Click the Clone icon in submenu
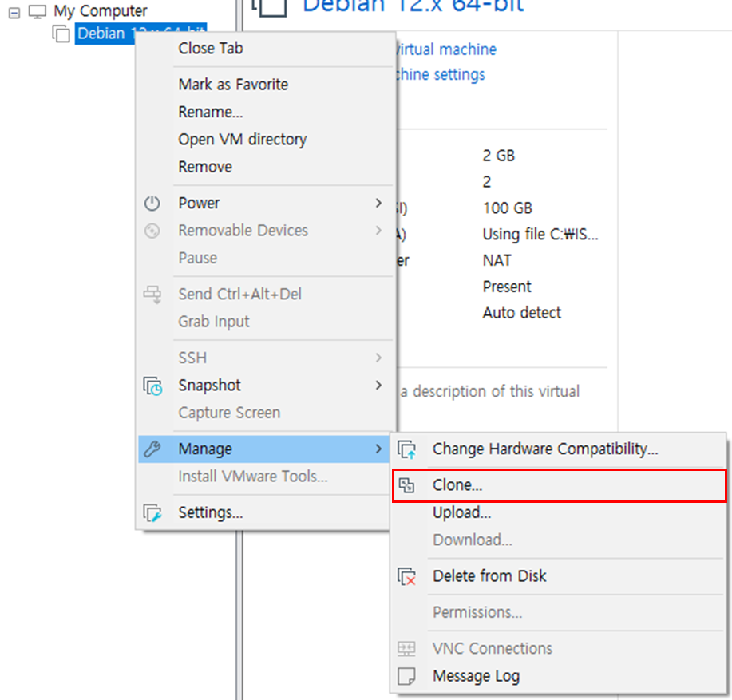This screenshot has height=700, width=732. tap(406, 485)
